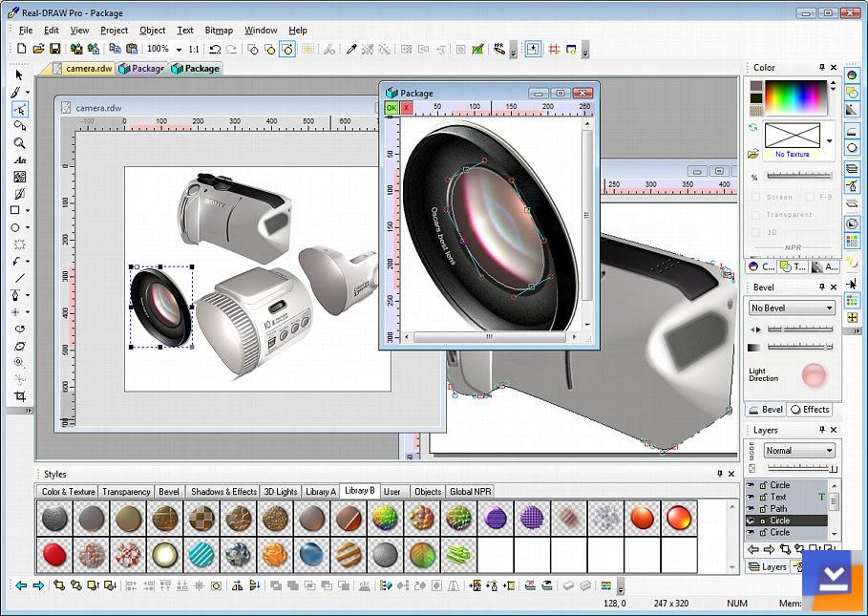
Task: Select the red glossy sphere style thumbnail
Action: pos(55,553)
